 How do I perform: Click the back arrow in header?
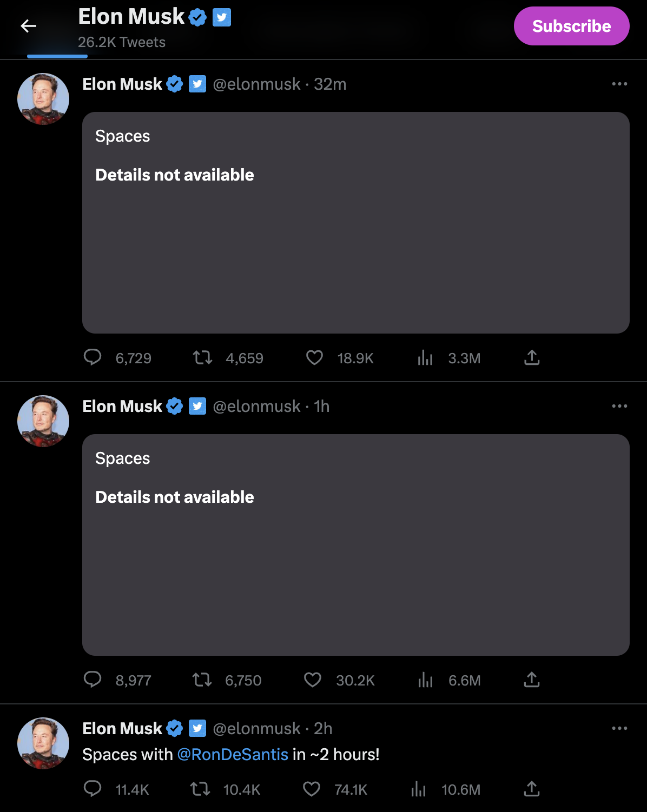(28, 26)
